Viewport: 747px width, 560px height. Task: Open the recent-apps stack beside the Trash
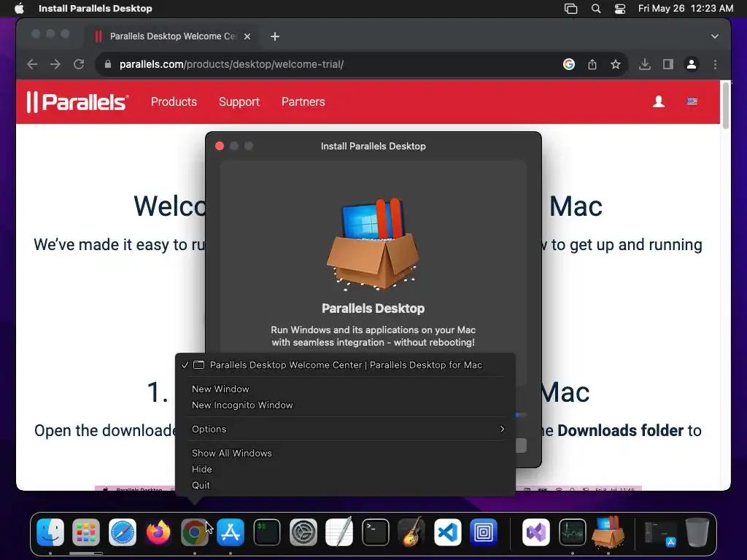point(660,532)
